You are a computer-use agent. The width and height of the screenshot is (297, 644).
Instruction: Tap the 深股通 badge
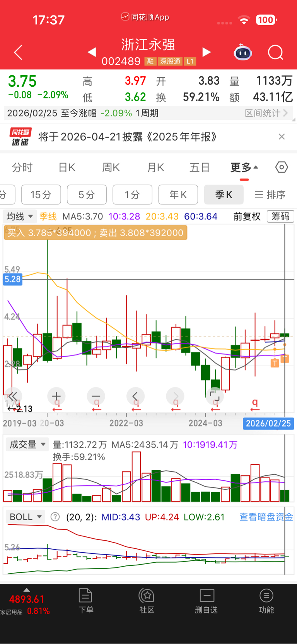click(170, 62)
